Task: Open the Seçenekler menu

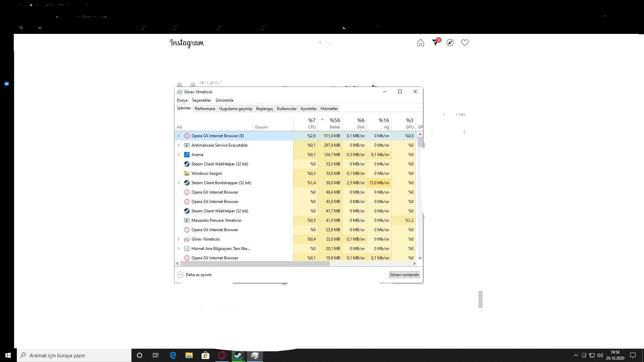Action: point(201,100)
